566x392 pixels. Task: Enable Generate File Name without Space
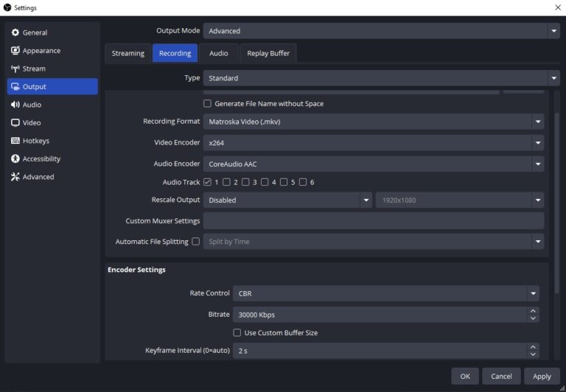(x=207, y=104)
